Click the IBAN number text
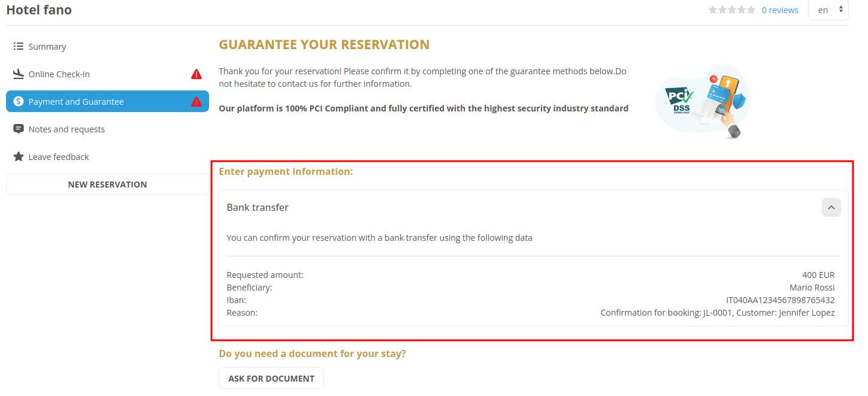The width and height of the screenshot is (868, 396). point(780,300)
